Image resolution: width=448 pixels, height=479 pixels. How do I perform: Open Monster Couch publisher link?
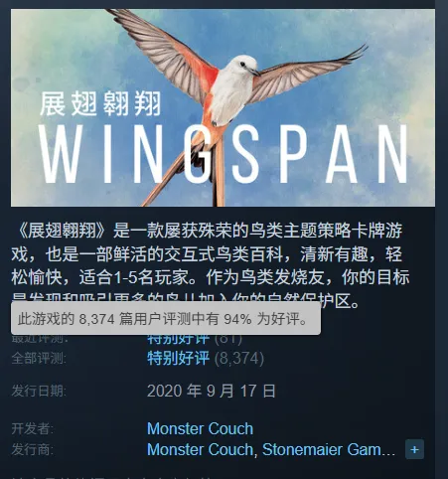[200, 449]
